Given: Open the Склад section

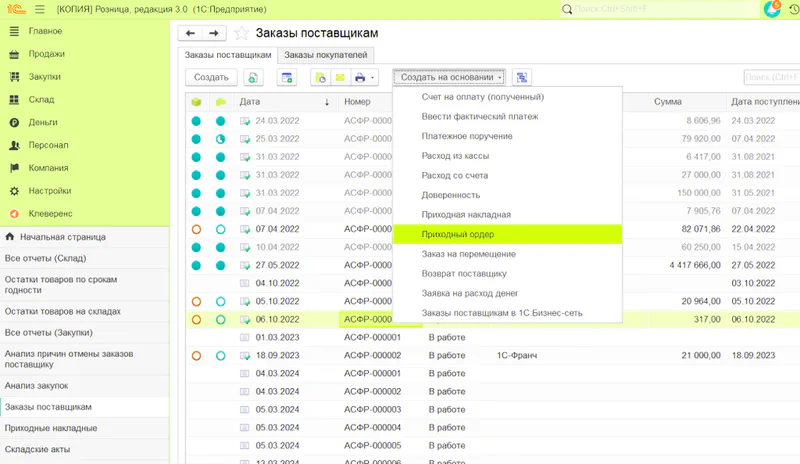Looking at the screenshot, I should click(x=43, y=99).
